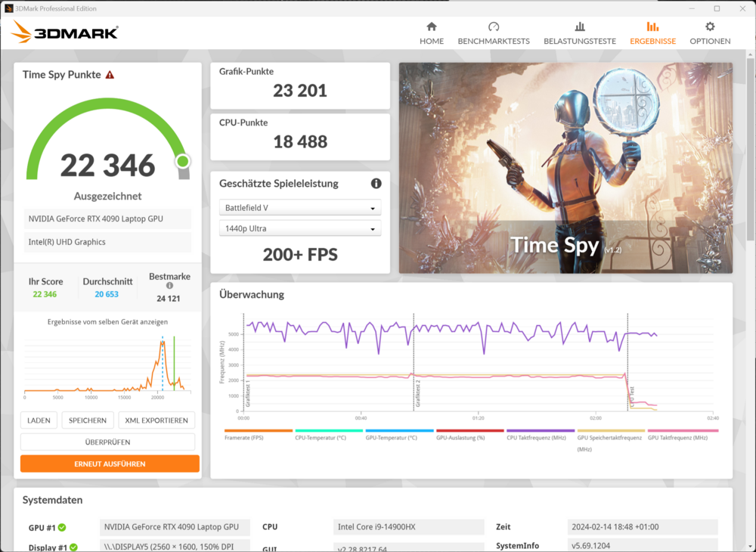Viewport: 756px width, 552px height.
Task: Click the Time Spy result image
Action: 565,167
